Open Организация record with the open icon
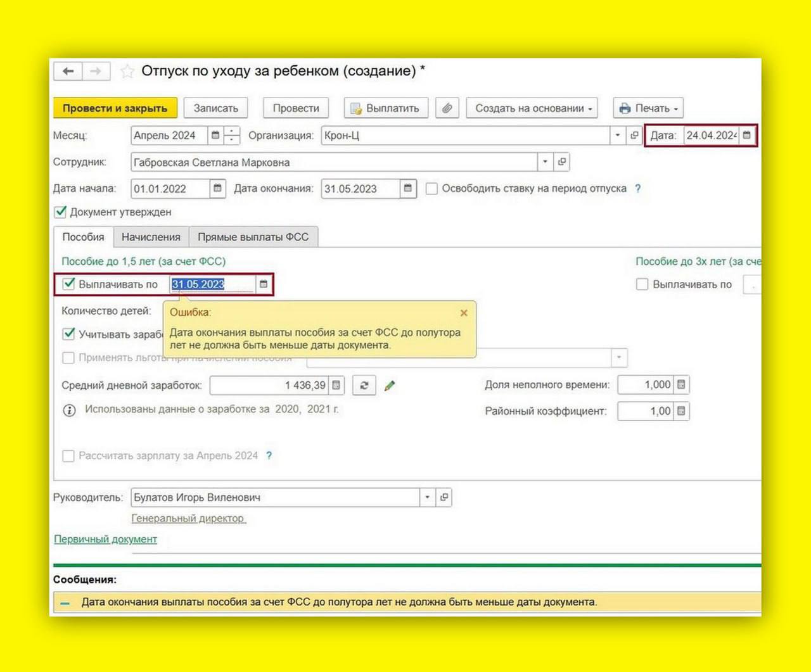811x672 pixels. pyautogui.click(x=634, y=136)
